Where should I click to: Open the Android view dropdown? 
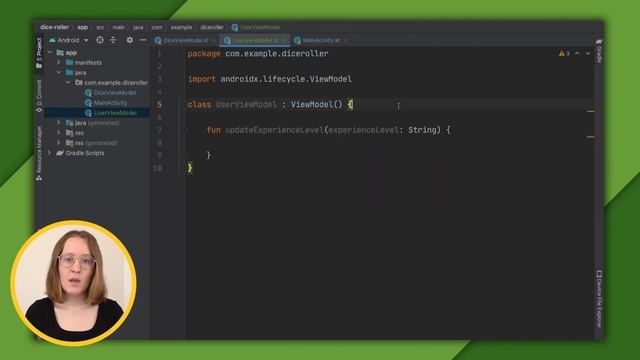click(69, 40)
